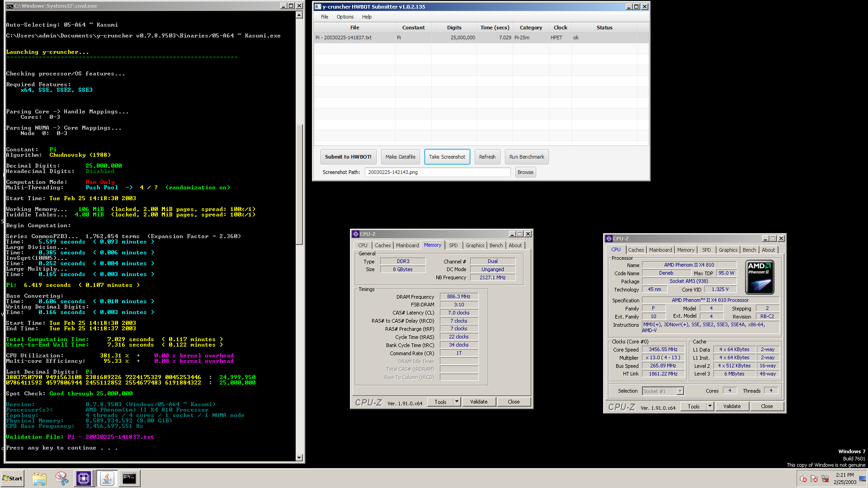Click the Time (secs) column header
Viewport: 868px width, 488px height.
(495, 28)
